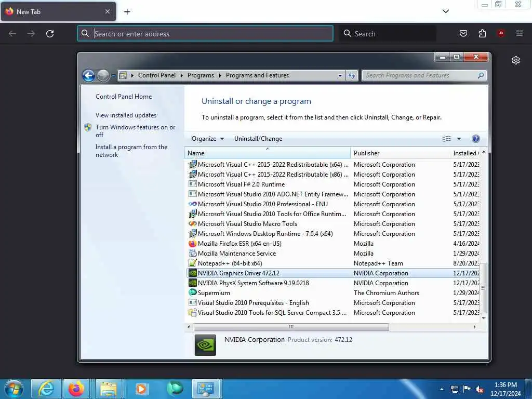Screen dimensions: 532x399
Task: Open Windows Explorer folder in taskbar
Action: (x=109, y=389)
